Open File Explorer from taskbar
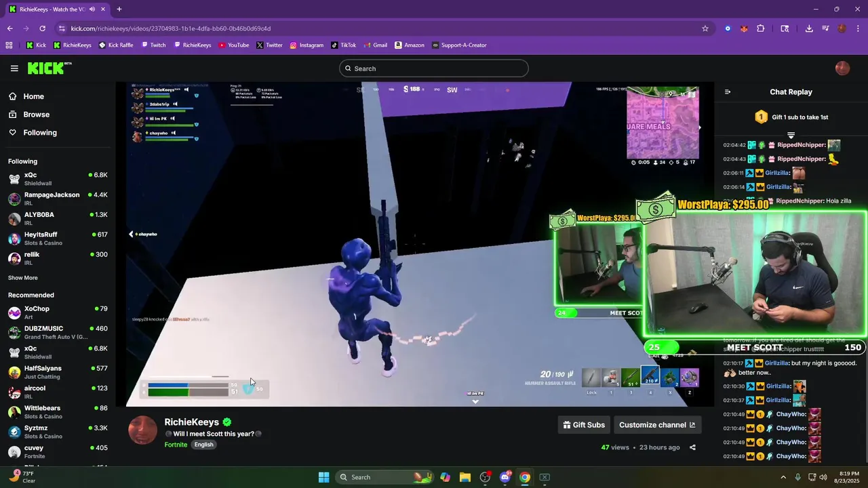Viewport: 868px width, 488px height. 465,477
